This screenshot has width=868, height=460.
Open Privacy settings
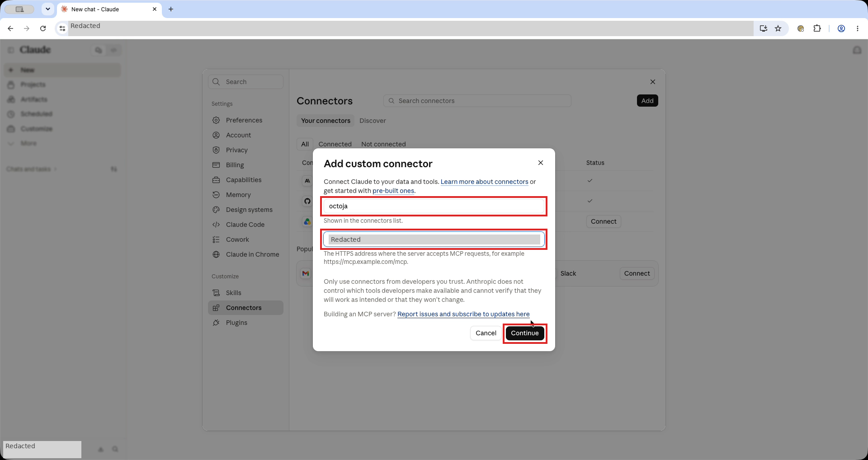coord(245,150)
